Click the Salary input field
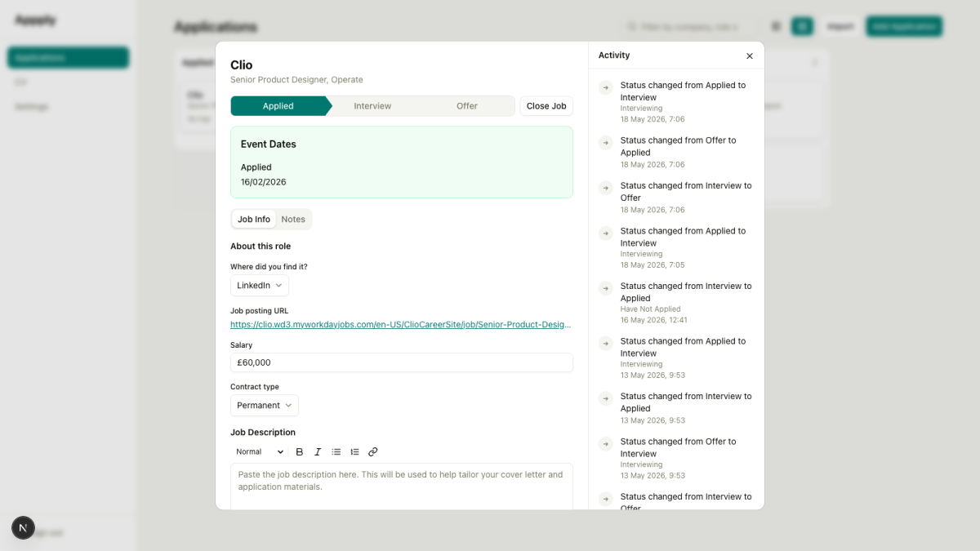This screenshot has width=980, height=551. click(402, 362)
